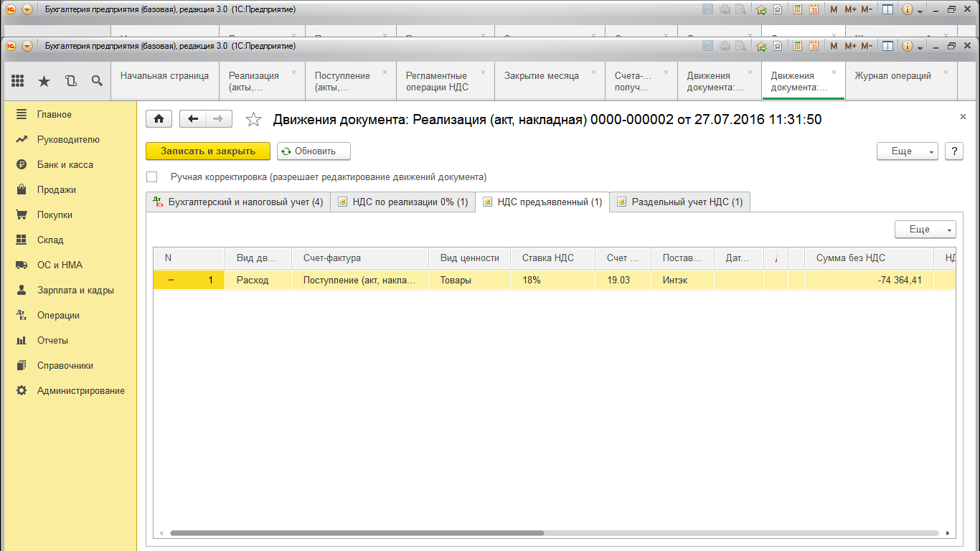Open the Операции section
Image resolution: width=980 pixels, height=551 pixels.
[58, 315]
